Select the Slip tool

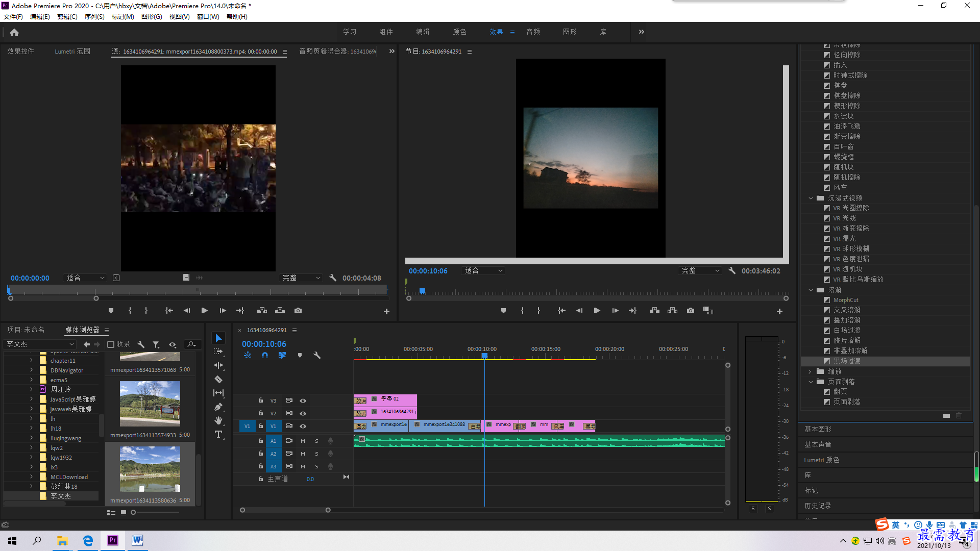(218, 393)
